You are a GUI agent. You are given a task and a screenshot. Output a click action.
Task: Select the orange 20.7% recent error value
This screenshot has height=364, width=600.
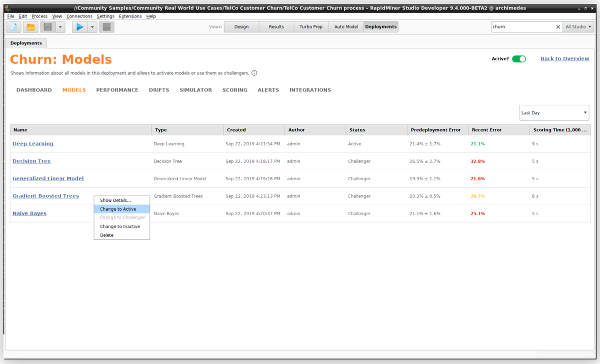477,196
